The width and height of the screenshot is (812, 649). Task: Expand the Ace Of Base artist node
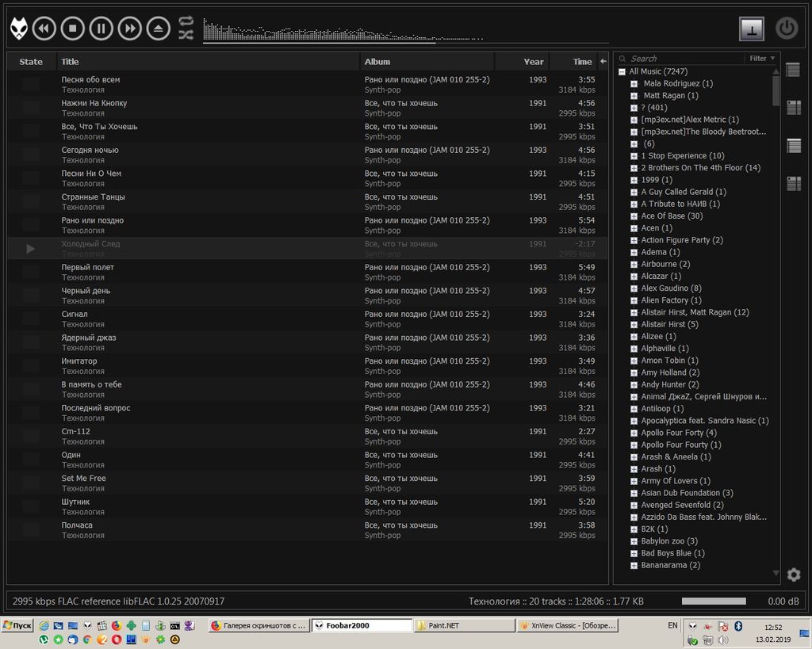pyautogui.click(x=634, y=216)
